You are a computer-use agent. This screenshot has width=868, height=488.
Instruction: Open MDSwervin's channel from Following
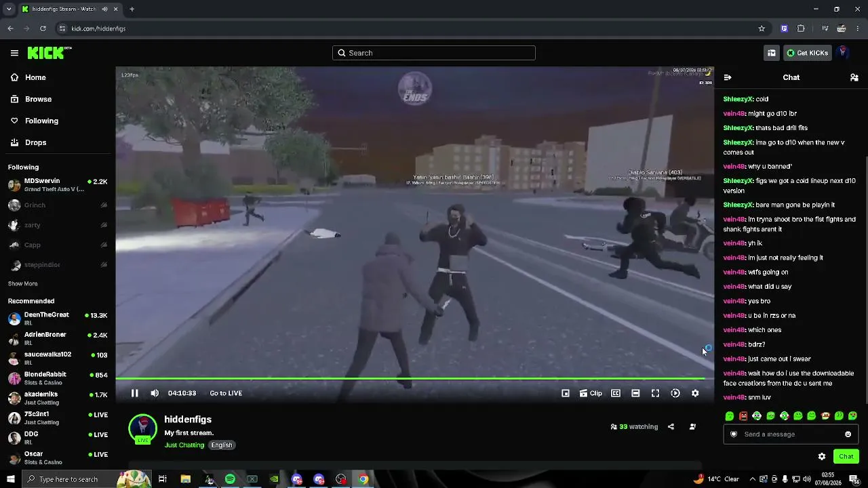click(58, 185)
